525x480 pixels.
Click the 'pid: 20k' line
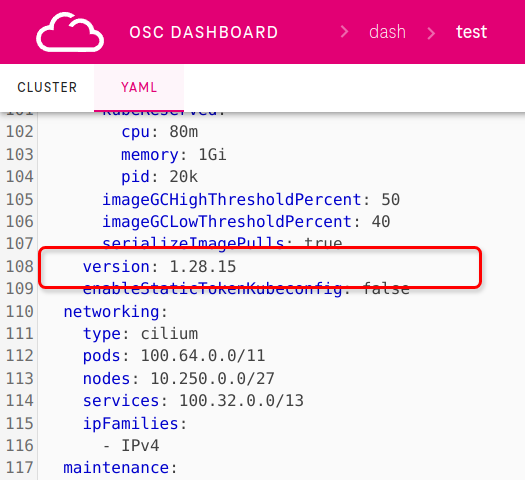(x=160, y=177)
